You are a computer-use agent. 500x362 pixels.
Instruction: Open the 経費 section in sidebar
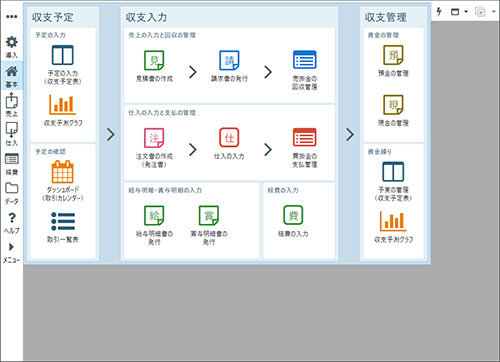tap(12, 164)
